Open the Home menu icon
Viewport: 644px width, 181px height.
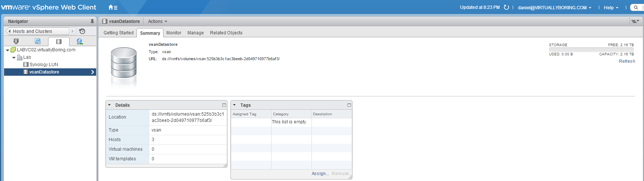[113, 7]
